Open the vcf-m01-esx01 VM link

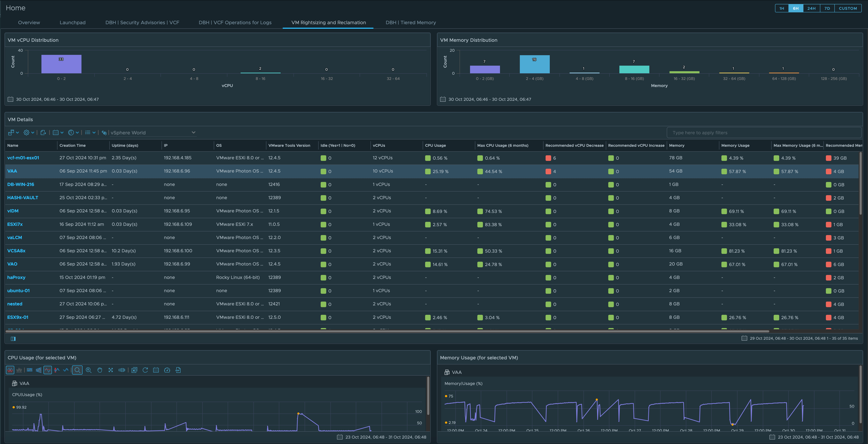click(23, 158)
